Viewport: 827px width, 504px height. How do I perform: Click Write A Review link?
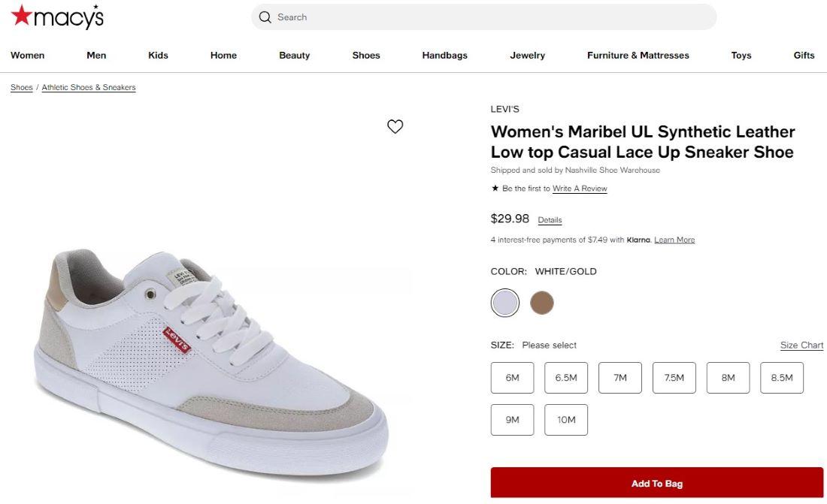tap(580, 189)
